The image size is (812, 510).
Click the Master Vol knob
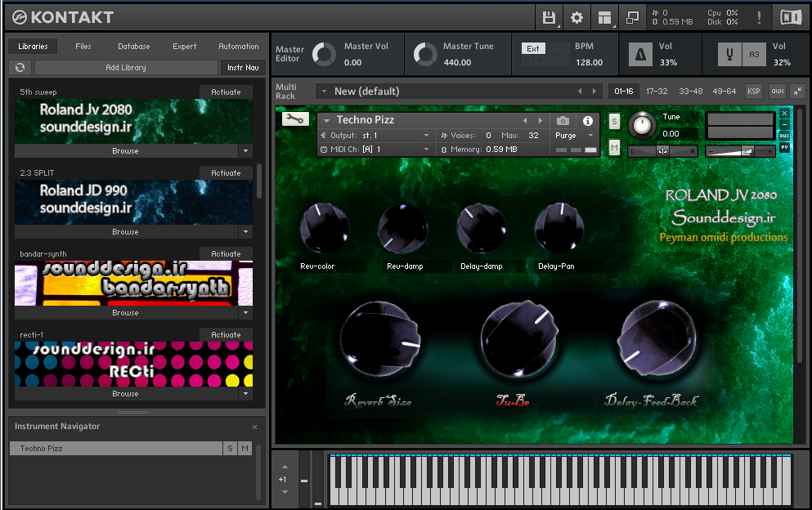pyautogui.click(x=324, y=54)
